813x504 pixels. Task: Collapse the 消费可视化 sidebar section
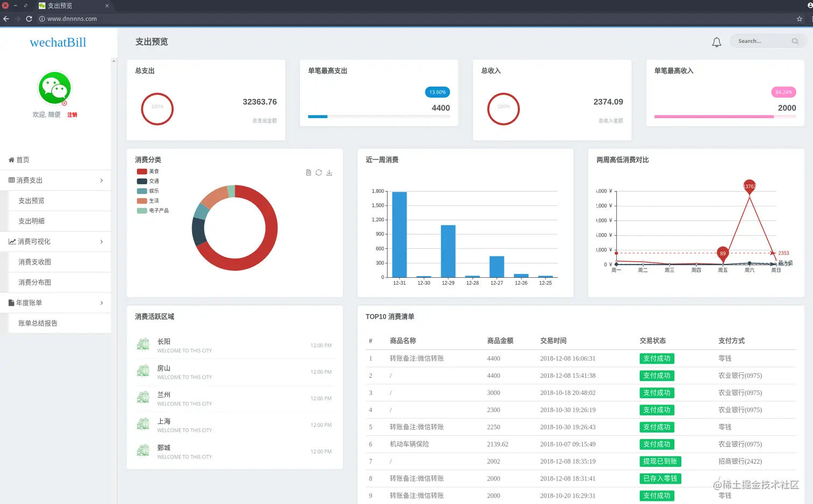point(55,242)
